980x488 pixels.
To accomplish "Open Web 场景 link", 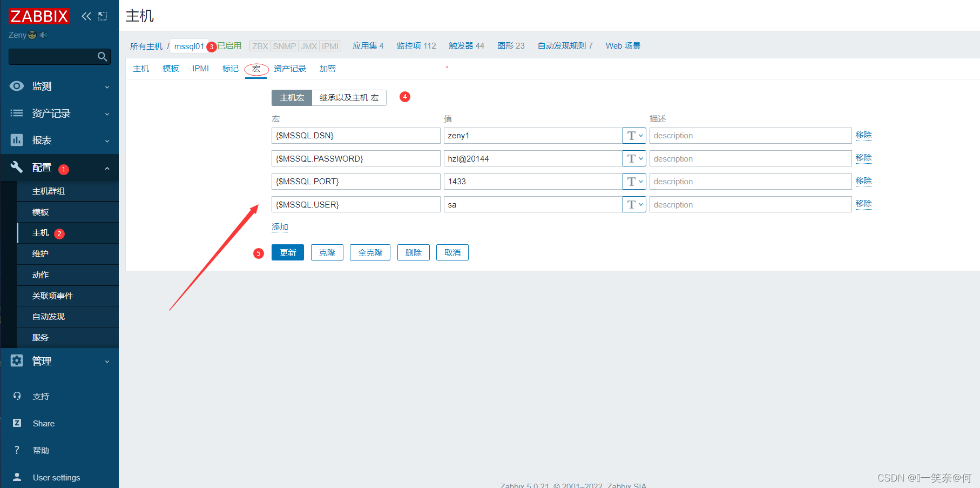I will pyautogui.click(x=623, y=46).
